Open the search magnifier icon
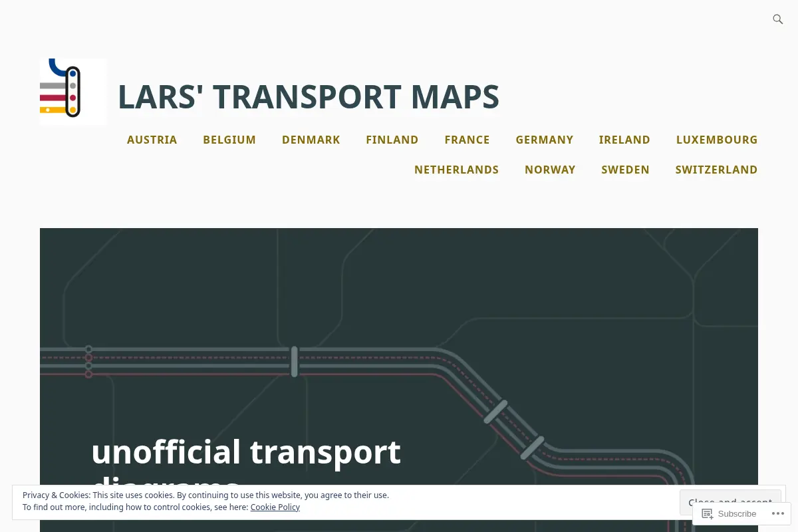This screenshot has height=532, width=798. click(x=777, y=19)
